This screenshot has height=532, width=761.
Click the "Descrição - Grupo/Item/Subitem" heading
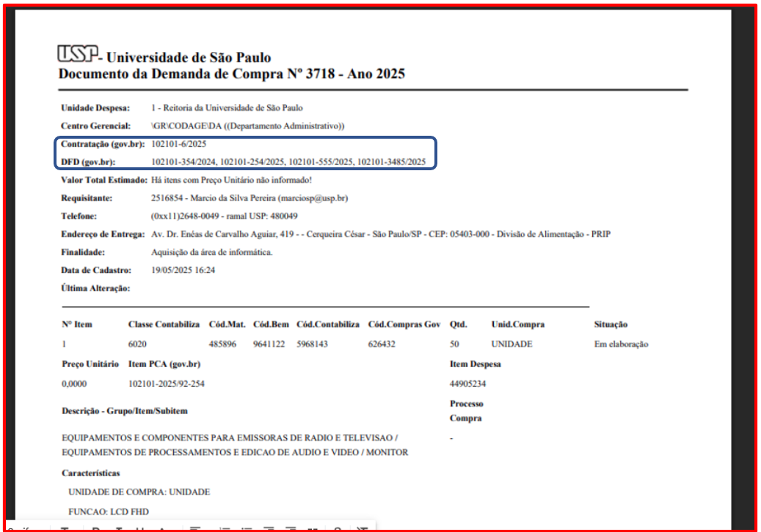(x=124, y=411)
